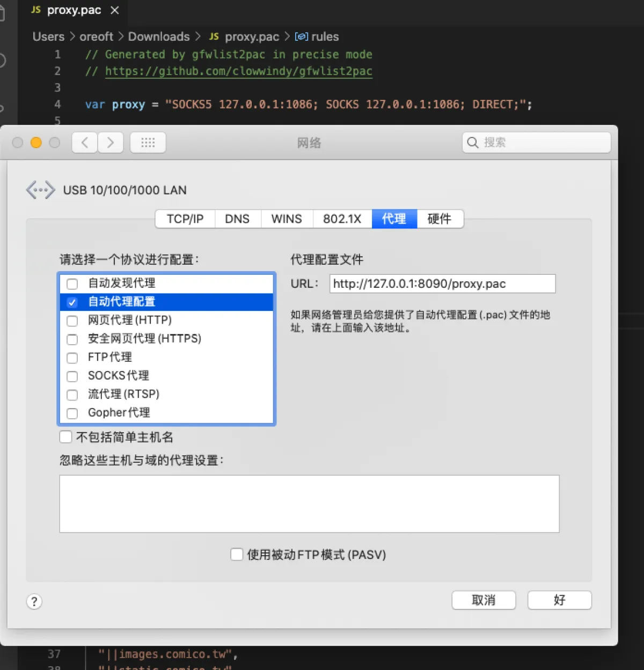This screenshot has width=644, height=670.
Task: Check 不包括简单主机名
Action: [x=65, y=437]
